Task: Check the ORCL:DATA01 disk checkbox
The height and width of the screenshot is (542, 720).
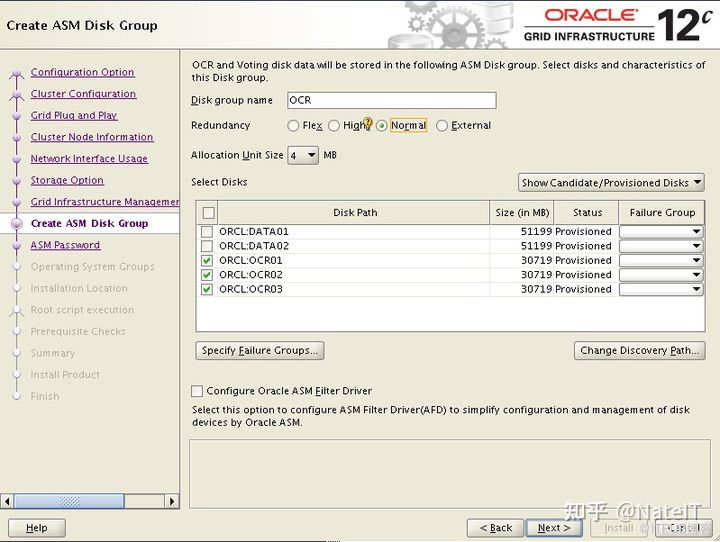Action: (207, 231)
